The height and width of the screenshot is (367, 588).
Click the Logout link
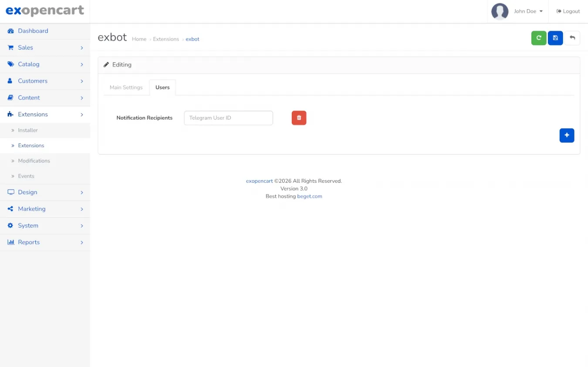tap(568, 11)
